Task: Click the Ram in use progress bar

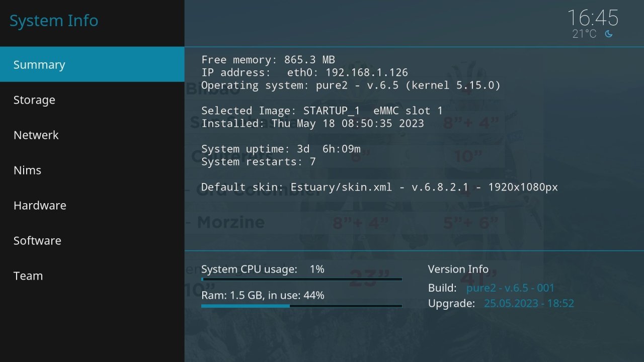Action: [x=301, y=306]
